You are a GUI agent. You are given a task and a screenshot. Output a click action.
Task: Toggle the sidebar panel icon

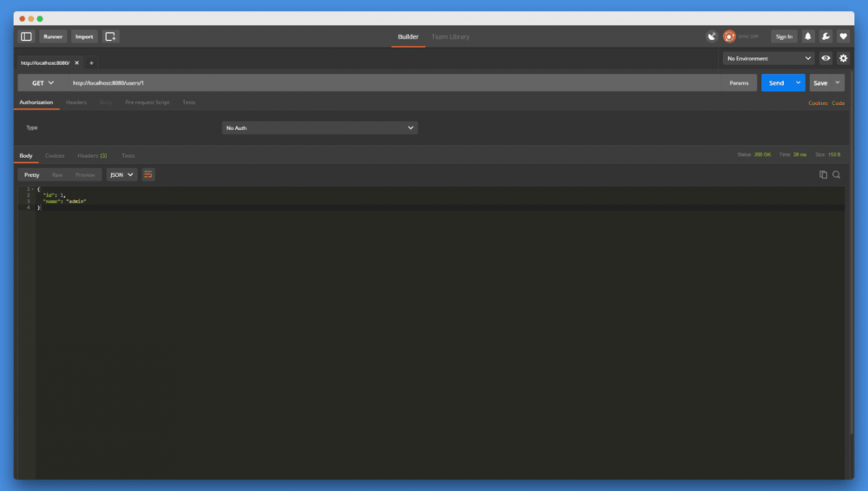coord(26,36)
